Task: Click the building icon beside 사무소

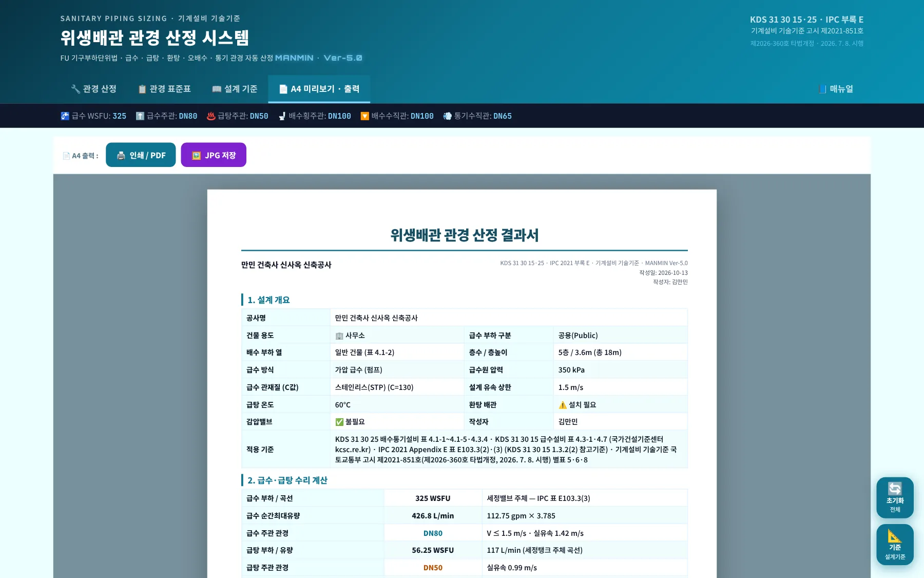Action: pos(339,336)
